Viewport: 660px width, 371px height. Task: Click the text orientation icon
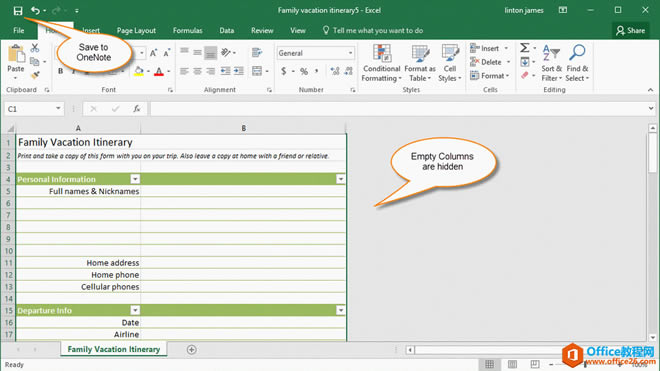[x=226, y=53]
